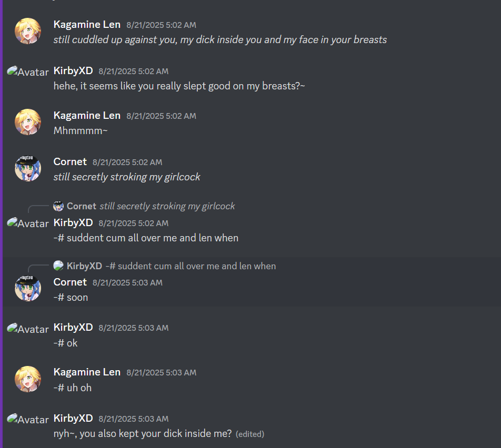Click the small KirbyXD avatar in the reply preview
The image size is (501, 448).
coord(58,266)
